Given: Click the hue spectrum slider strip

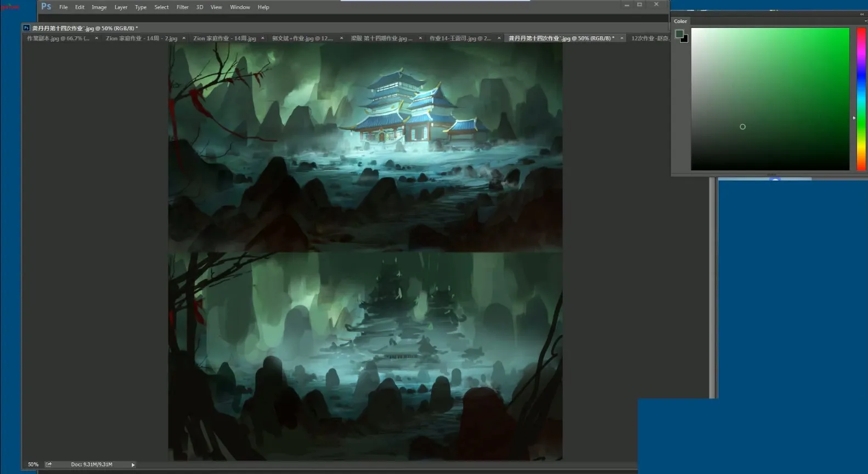Looking at the screenshot, I should coord(861,99).
